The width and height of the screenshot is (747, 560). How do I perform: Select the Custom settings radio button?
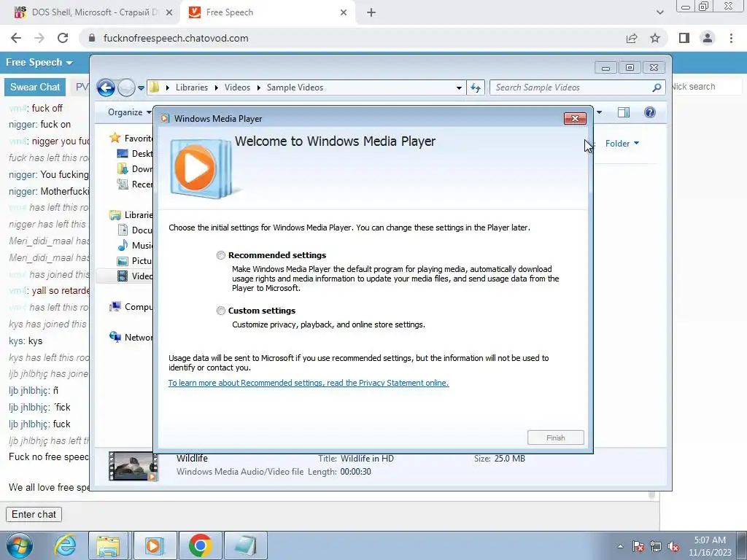click(x=220, y=311)
